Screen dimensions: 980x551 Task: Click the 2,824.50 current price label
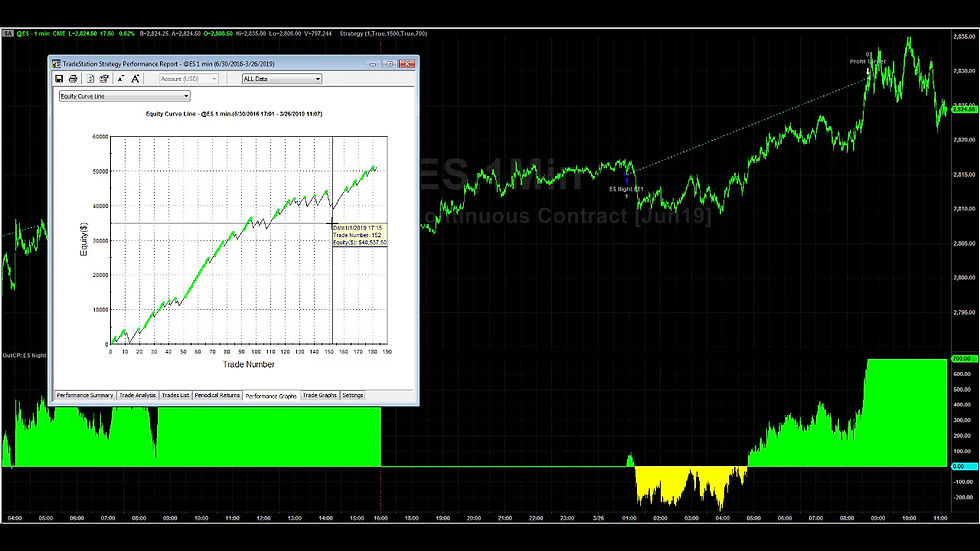[x=964, y=109]
